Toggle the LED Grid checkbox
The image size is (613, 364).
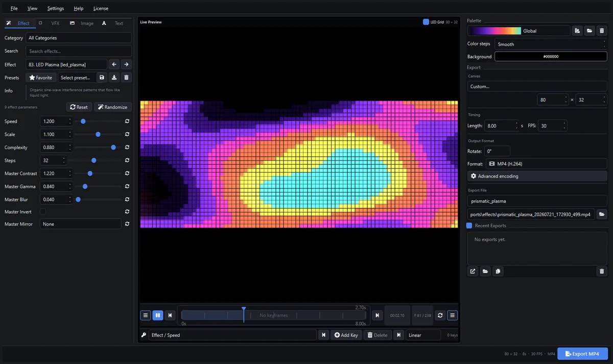point(426,22)
